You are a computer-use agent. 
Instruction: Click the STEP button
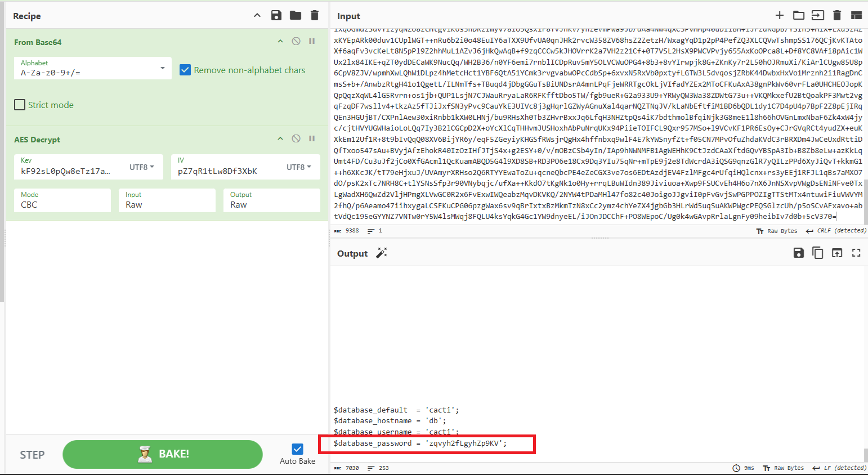(32, 455)
